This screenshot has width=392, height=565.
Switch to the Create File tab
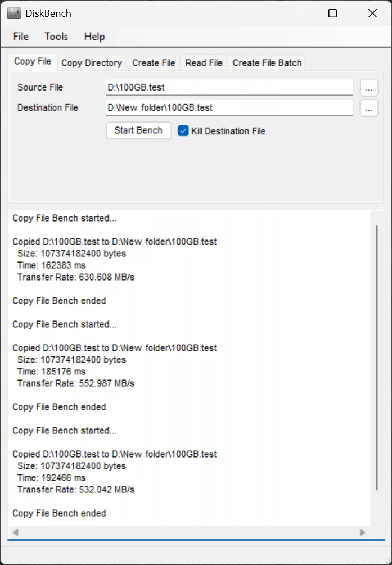(x=154, y=63)
